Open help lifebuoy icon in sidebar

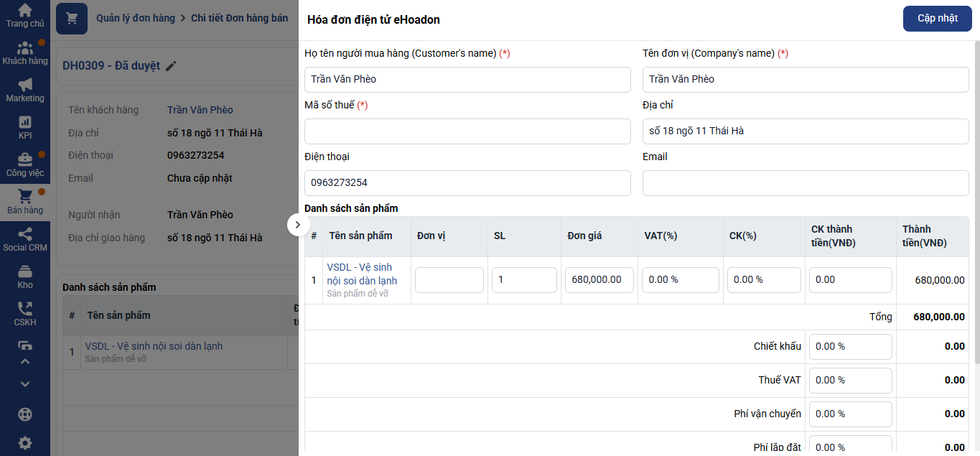pyautogui.click(x=25, y=414)
